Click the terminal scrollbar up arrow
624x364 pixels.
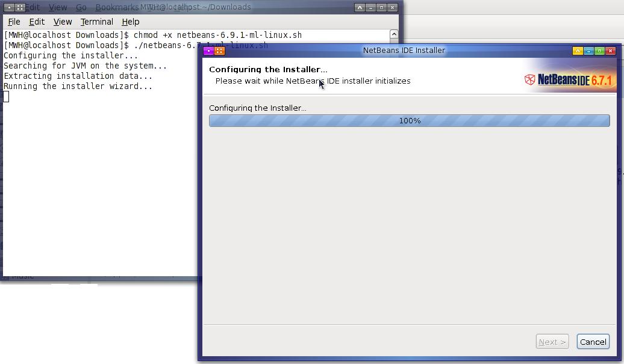(394, 34)
